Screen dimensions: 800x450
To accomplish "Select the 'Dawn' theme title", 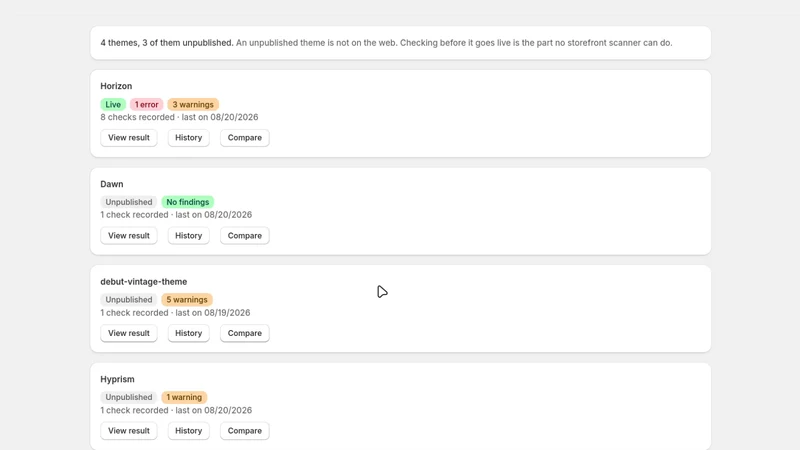I will tap(112, 184).
